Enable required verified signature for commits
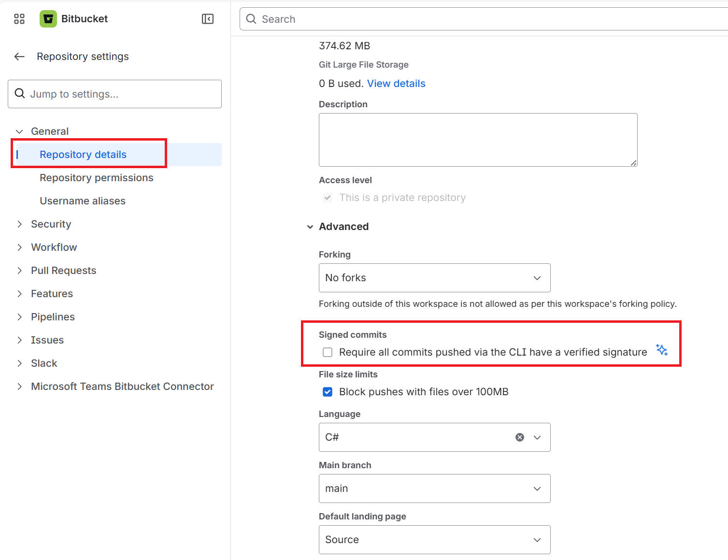Screen dimensions: 728x560 click(328, 352)
